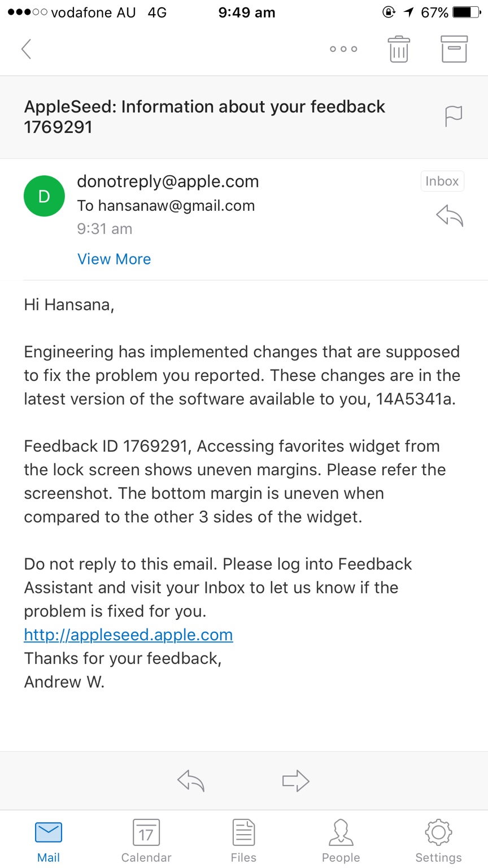Open the appleseed.apple.com link

[x=128, y=635]
